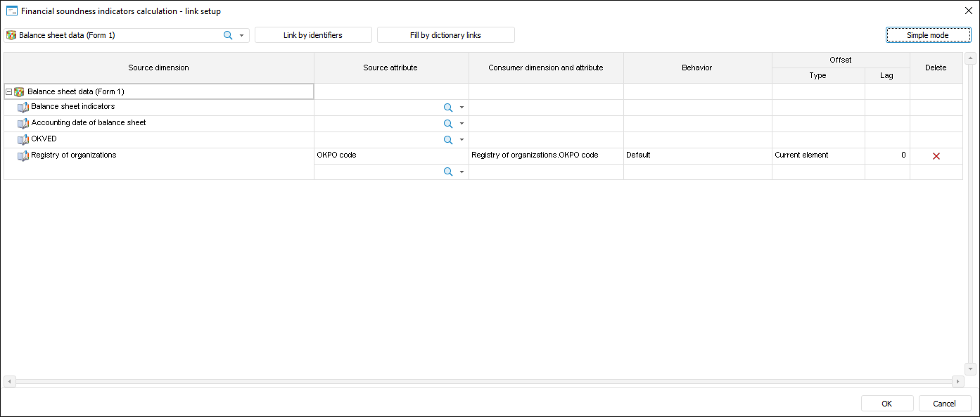Click the OKVED dictionary icon

[x=23, y=140]
